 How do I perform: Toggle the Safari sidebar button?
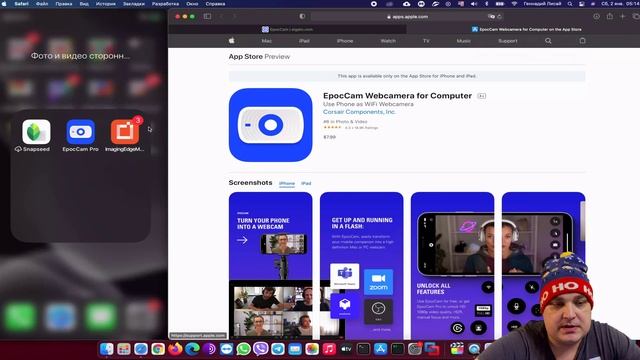207,16
